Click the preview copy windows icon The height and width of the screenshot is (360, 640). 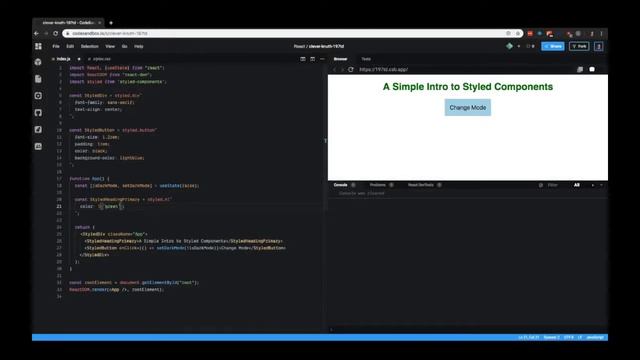coord(580,69)
